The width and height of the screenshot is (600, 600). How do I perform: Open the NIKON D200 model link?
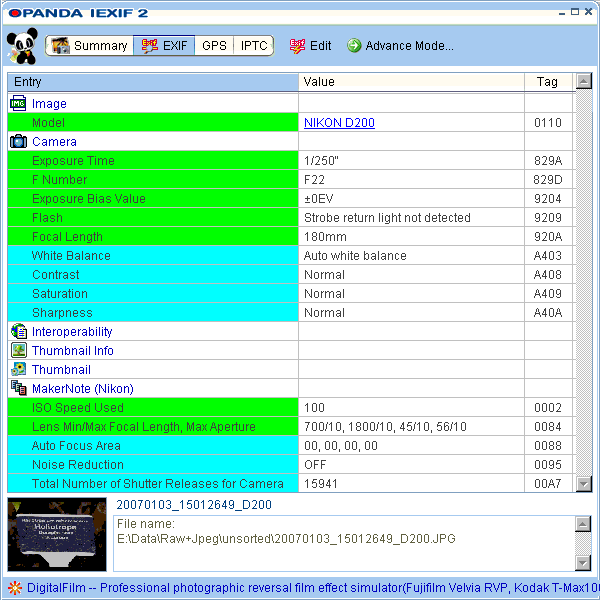coord(339,122)
